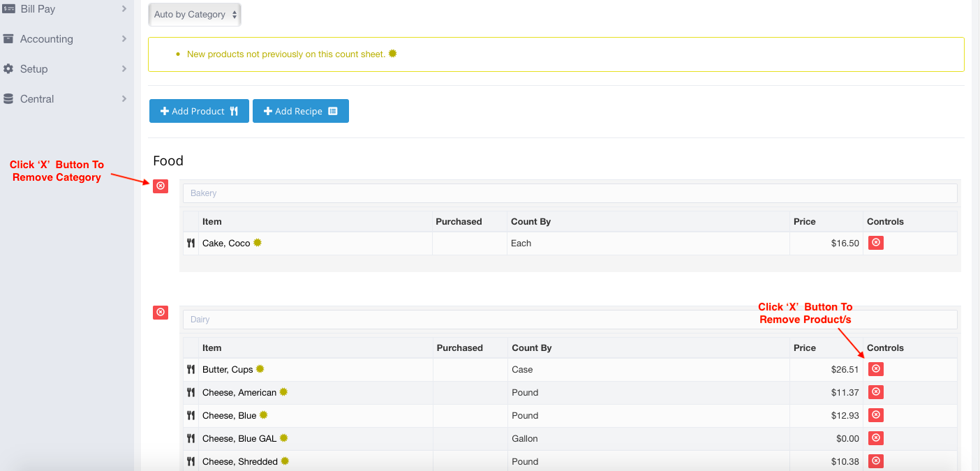
Task: Click the $0.00 price cell
Action: point(826,439)
